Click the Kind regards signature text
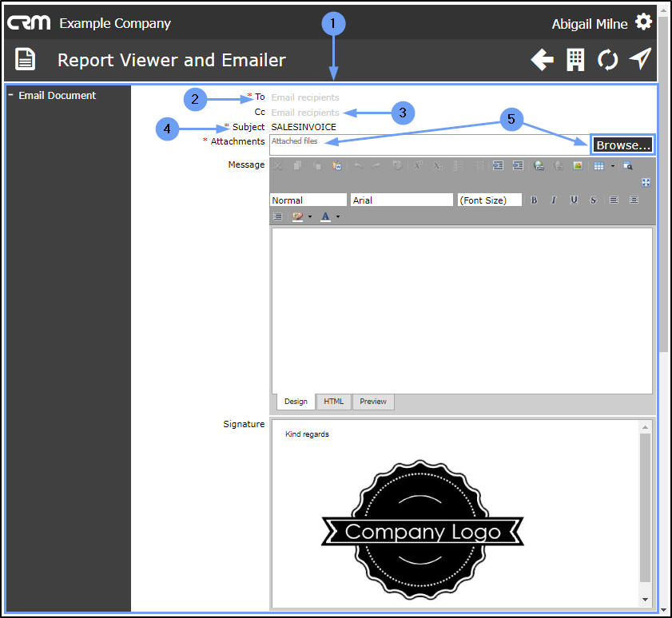This screenshot has width=672, height=618. 307,434
